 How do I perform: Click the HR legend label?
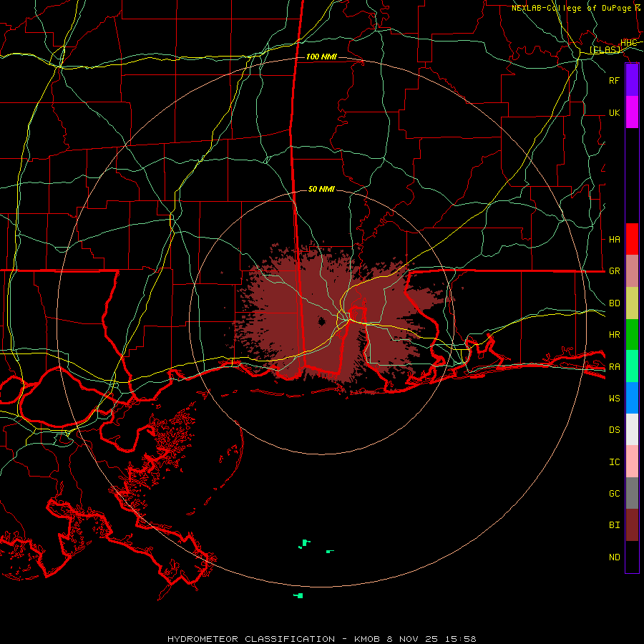[614, 335]
